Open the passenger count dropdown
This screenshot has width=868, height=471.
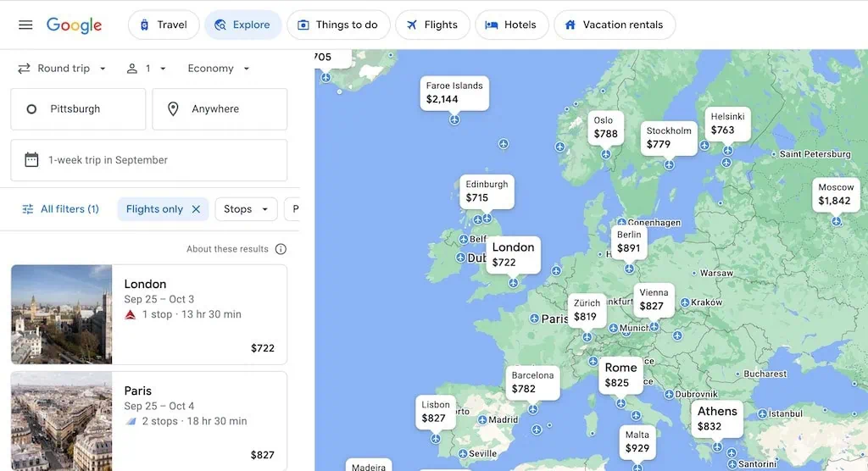[146, 69]
